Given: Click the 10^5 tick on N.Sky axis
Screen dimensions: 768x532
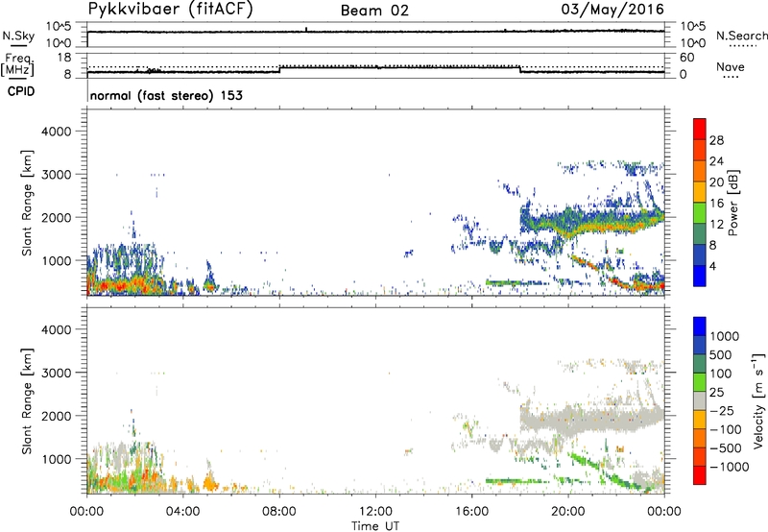Looking at the screenshot, I should pyautogui.click(x=59, y=27).
